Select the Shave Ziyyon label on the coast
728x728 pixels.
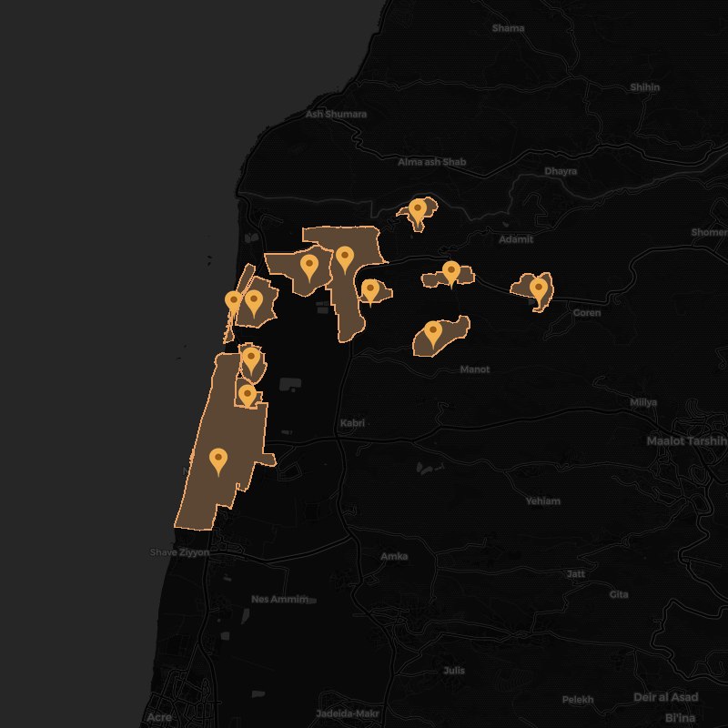[x=179, y=552]
